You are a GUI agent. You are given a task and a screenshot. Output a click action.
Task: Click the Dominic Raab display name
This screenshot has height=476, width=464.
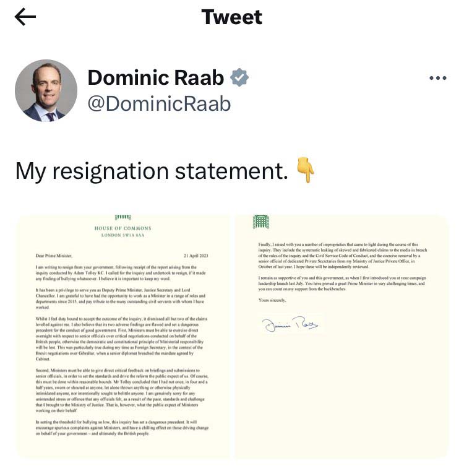(x=156, y=78)
